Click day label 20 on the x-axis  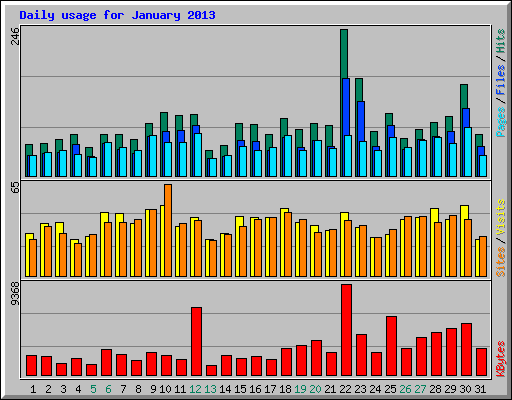(315, 389)
